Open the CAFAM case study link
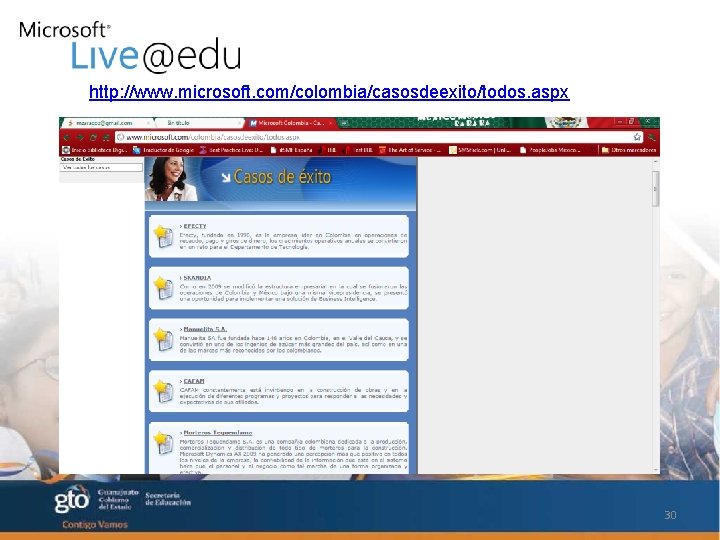720x540 pixels. click(x=194, y=381)
